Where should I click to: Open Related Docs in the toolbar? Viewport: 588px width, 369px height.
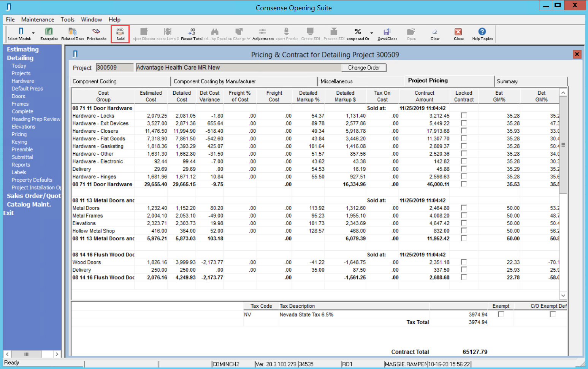pos(73,34)
